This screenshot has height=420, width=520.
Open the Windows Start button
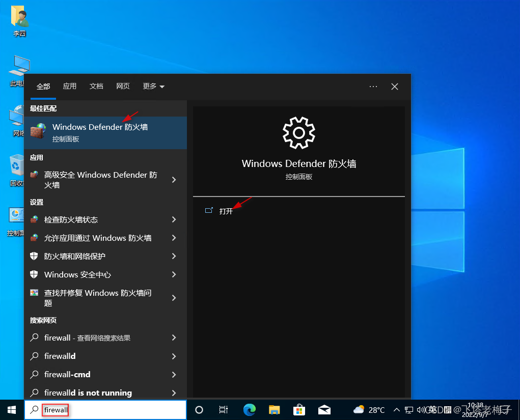(12, 410)
